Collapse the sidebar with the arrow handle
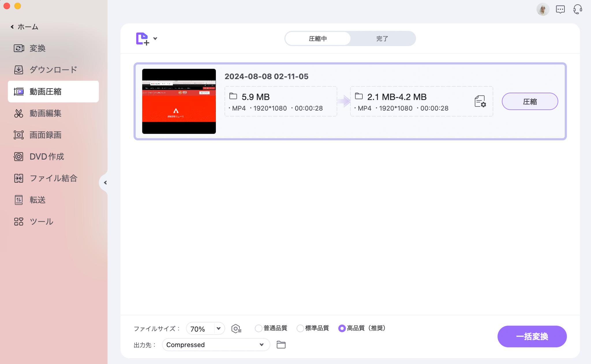Image resolution: width=591 pixels, height=364 pixels. pyautogui.click(x=105, y=182)
